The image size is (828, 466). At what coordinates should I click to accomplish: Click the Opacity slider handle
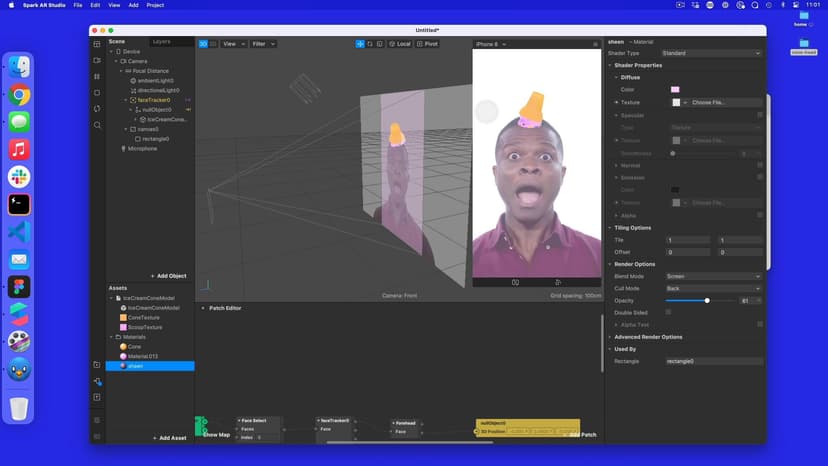pos(707,301)
